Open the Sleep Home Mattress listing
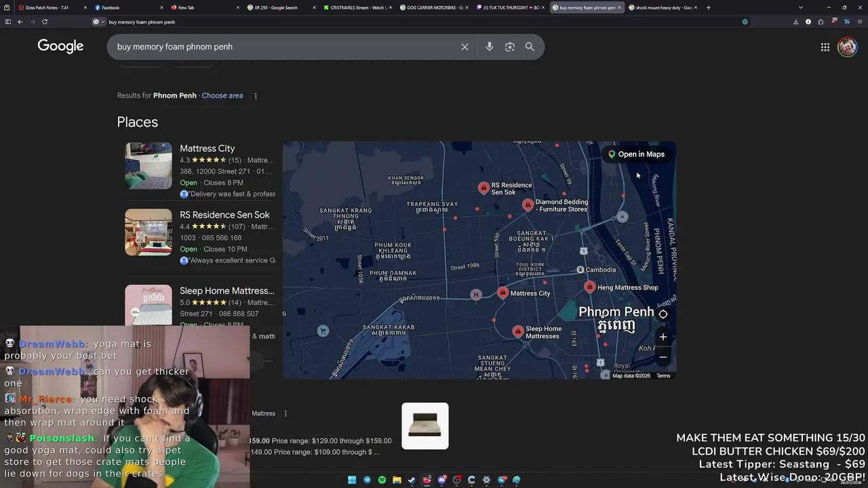The image size is (868, 488). 226,291
